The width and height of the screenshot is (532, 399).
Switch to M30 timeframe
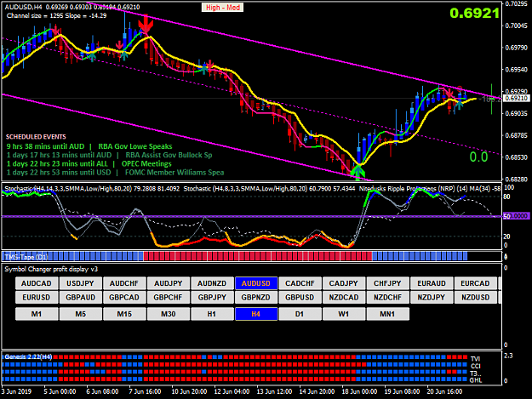(x=169, y=314)
